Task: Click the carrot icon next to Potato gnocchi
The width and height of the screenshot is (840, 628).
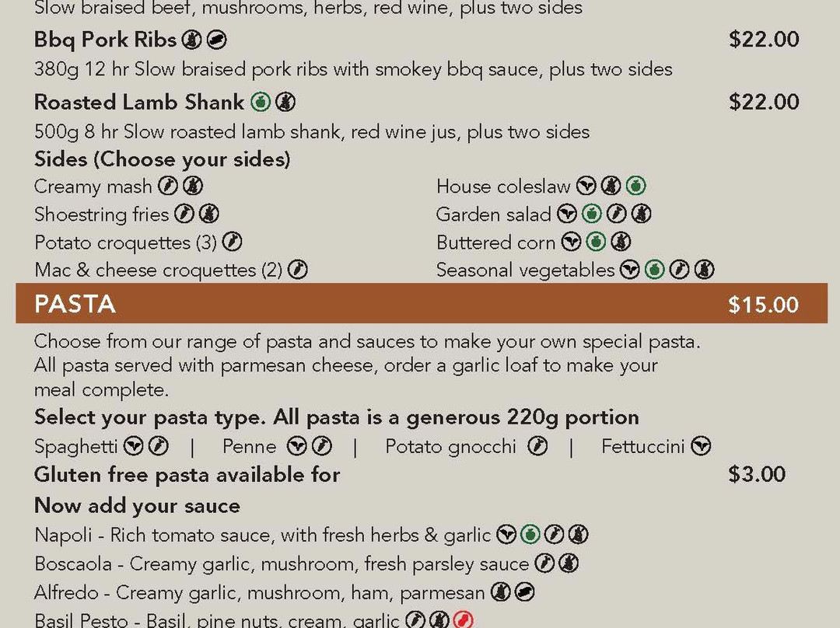Action: [537, 446]
